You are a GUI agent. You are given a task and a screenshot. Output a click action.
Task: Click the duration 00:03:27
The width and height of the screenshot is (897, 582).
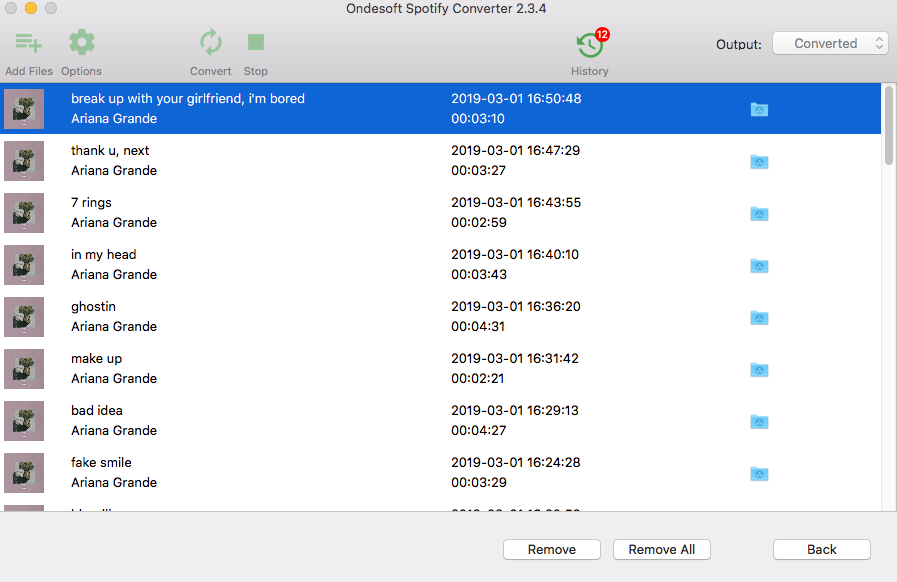(478, 171)
